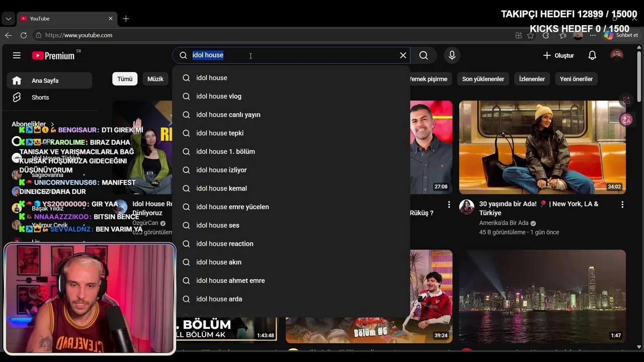Open browser settings and more menu
The image size is (644, 362).
[x=593, y=35]
